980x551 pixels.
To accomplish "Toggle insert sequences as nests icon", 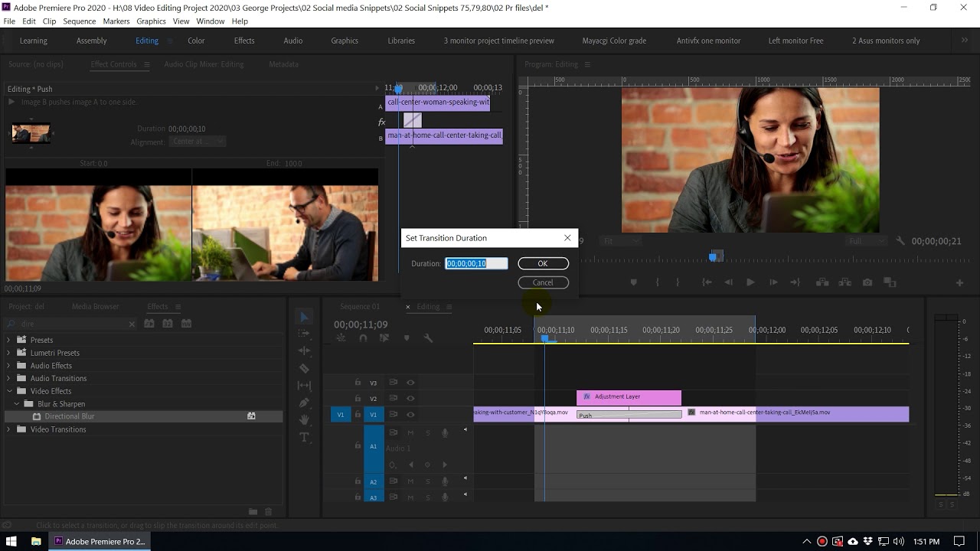I will [341, 338].
